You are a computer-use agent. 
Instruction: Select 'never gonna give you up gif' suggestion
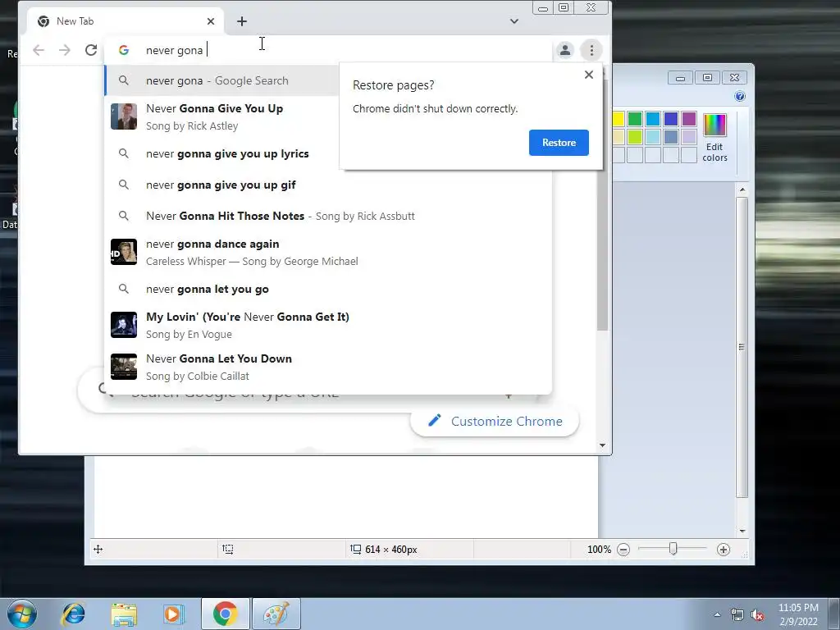pos(328,185)
